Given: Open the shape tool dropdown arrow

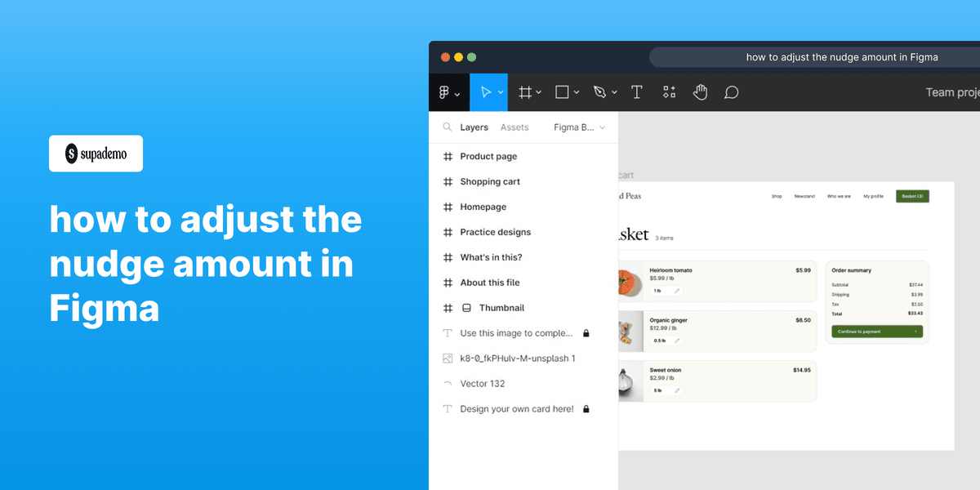Looking at the screenshot, I should 577,91.
